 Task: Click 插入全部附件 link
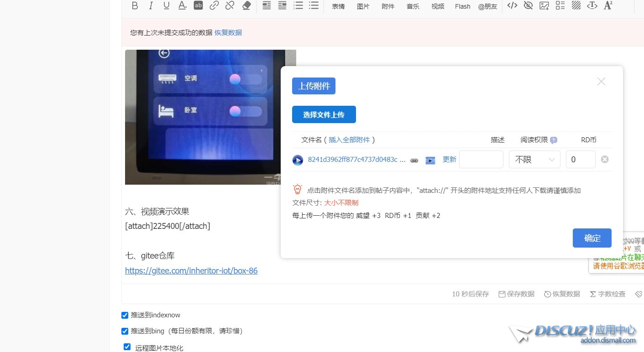tap(350, 140)
